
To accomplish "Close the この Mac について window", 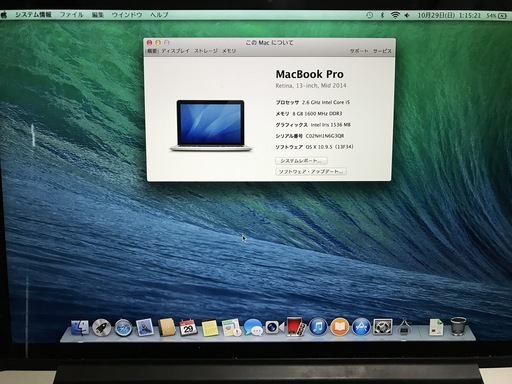I will (150, 43).
